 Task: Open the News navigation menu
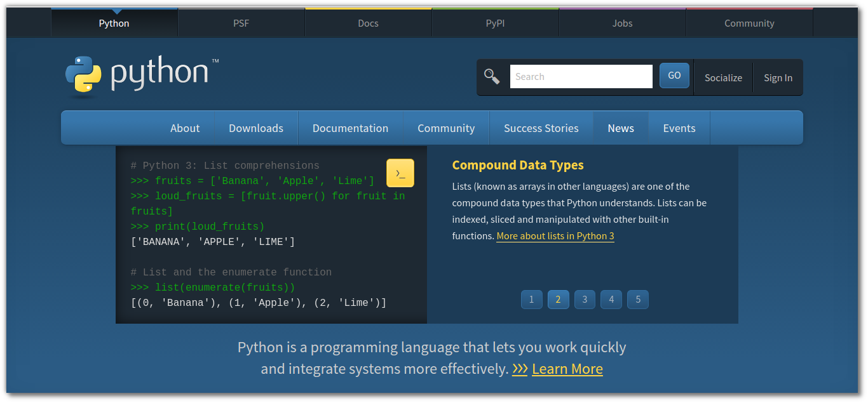621,128
